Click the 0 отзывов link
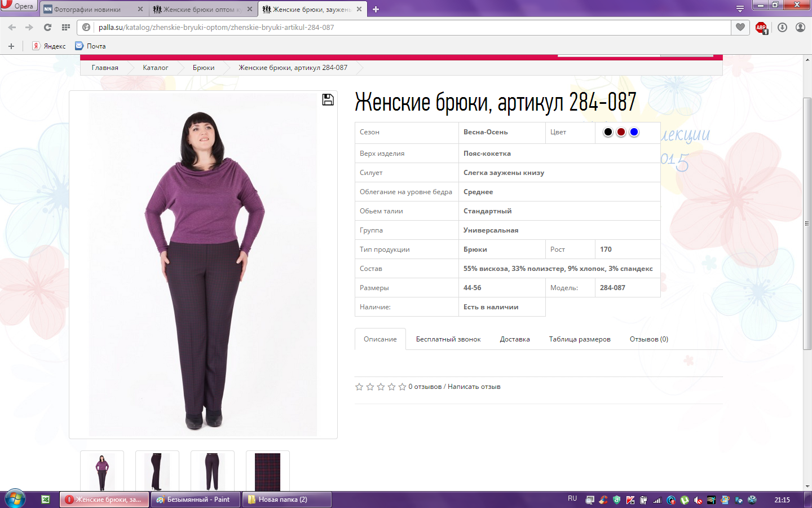 tap(425, 387)
